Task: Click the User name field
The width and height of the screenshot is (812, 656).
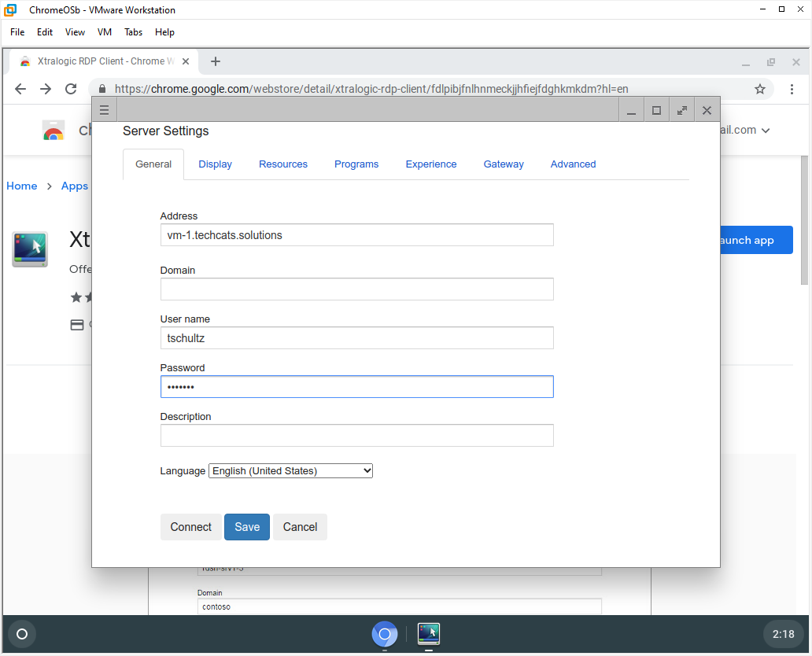Action: [x=356, y=338]
